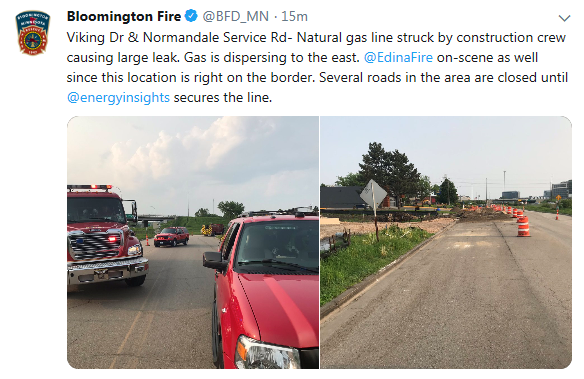Click the orange traffic barrel in photo
This screenshot has height=379, width=584.
(x=523, y=226)
